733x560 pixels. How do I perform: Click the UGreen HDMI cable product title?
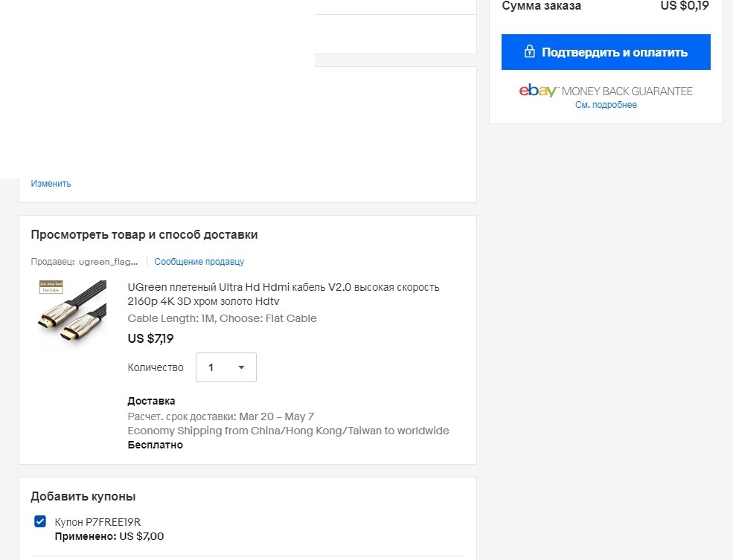pos(284,294)
